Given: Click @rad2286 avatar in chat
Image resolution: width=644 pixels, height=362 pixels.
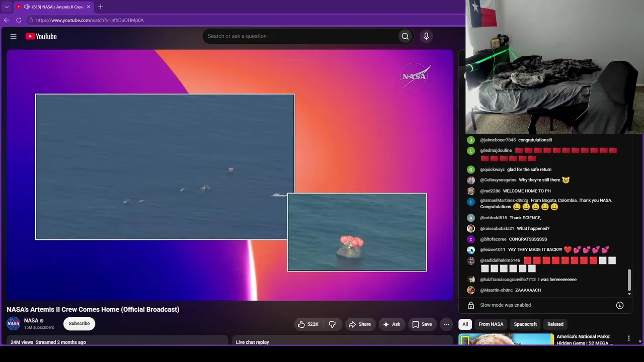Looking at the screenshot, I should pos(471,191).
